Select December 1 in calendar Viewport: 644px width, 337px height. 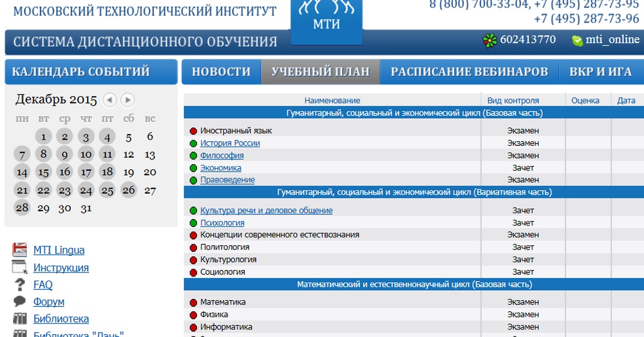[x=43, y=136]
